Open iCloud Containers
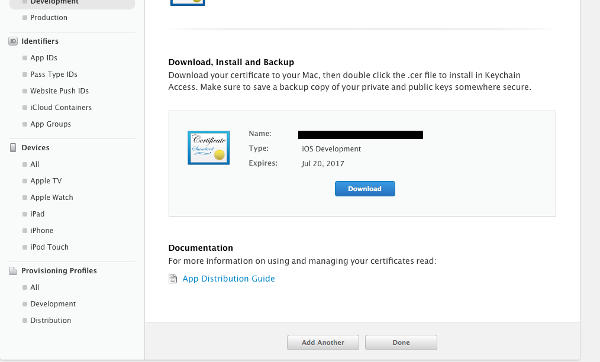Viewport: 600px width, 362px height. point(61,108)
